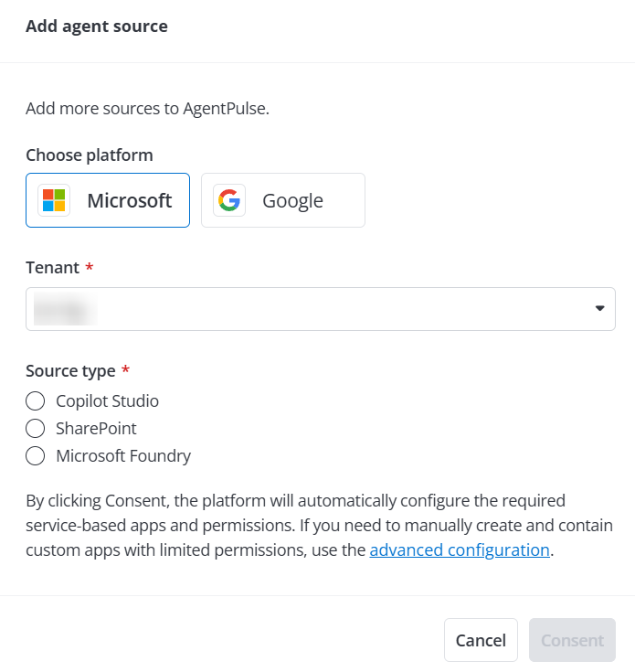Click the 'Choose platform' label
Image resolution: width=635 pixels, height=672 pixels.
point(90,155)
